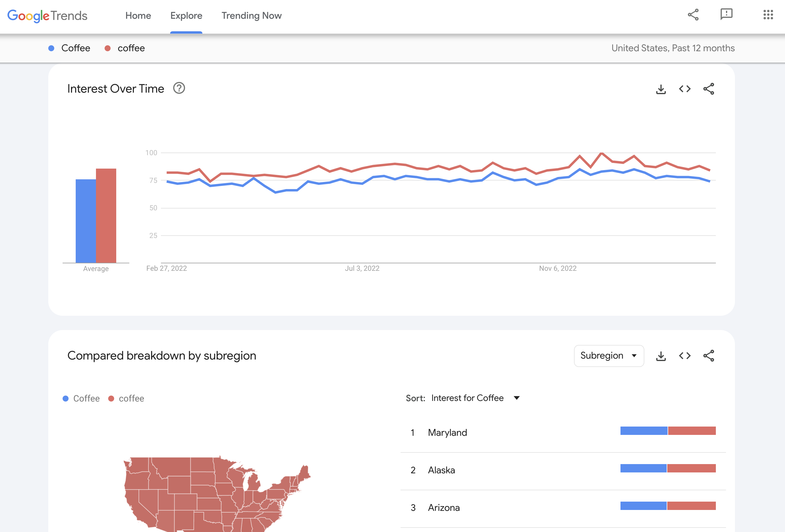Click the feedback icon in top navigation
Image resolution: width=785 pixels, height=532 pixels.
click(x=726, y=14)
